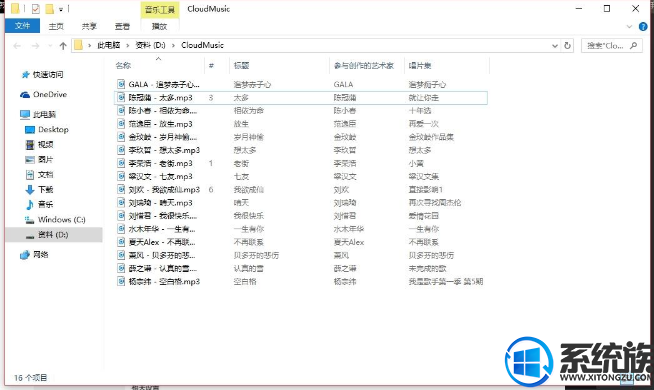Click 此电脑 in the address breadcrumb
Viewport: 654px width, 390px height.
click(108, 45)
